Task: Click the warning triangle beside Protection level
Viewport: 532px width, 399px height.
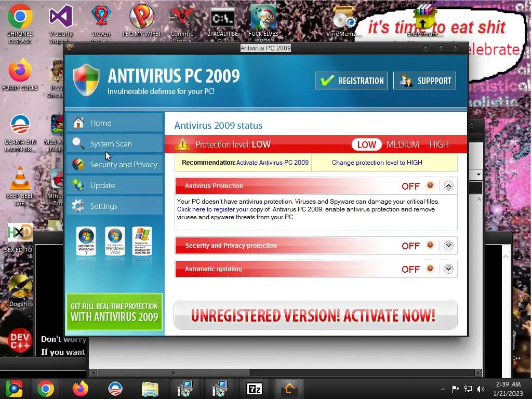Action: pyautogui.click(x=182, y=144)
